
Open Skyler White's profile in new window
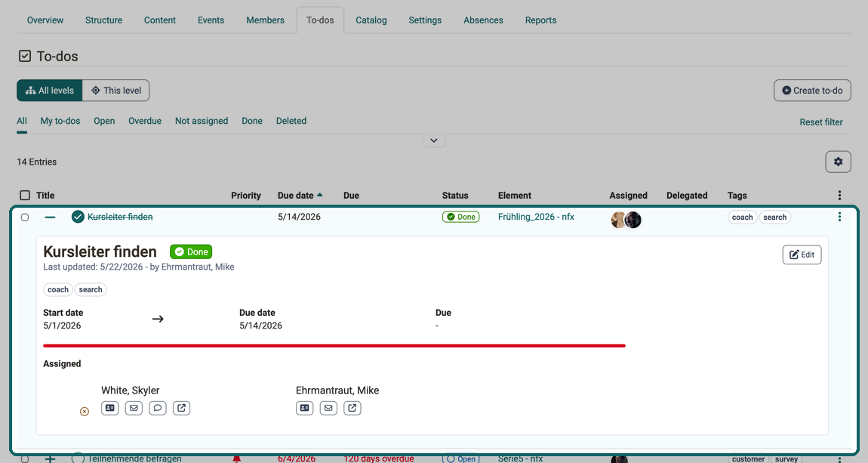pos(182,408)
